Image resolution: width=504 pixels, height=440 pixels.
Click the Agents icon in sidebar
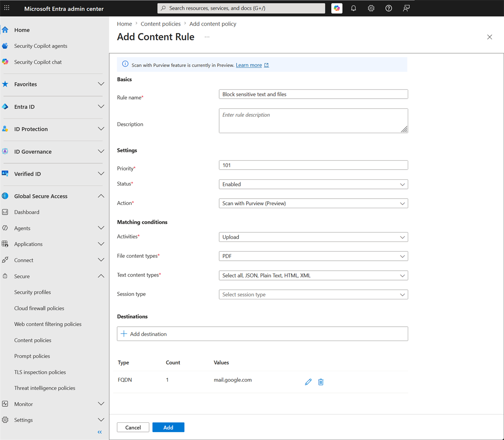(x=5, y=228)
